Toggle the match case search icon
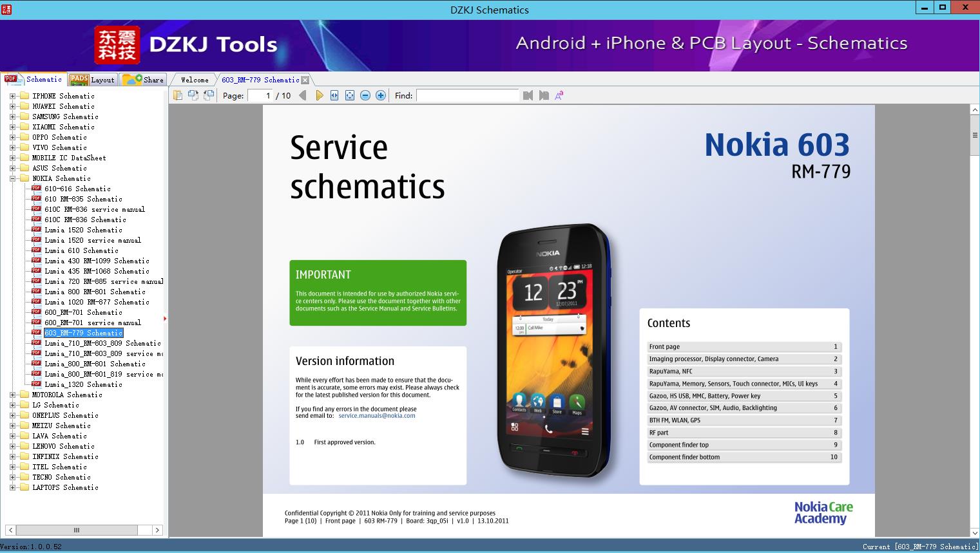The image size is (980, 553). [559, 95]
